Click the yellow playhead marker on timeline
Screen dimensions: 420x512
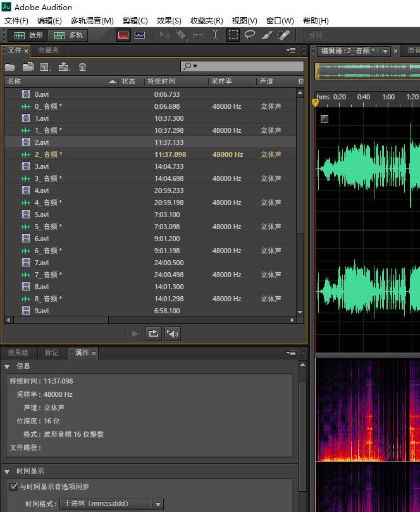click(316, 102)
